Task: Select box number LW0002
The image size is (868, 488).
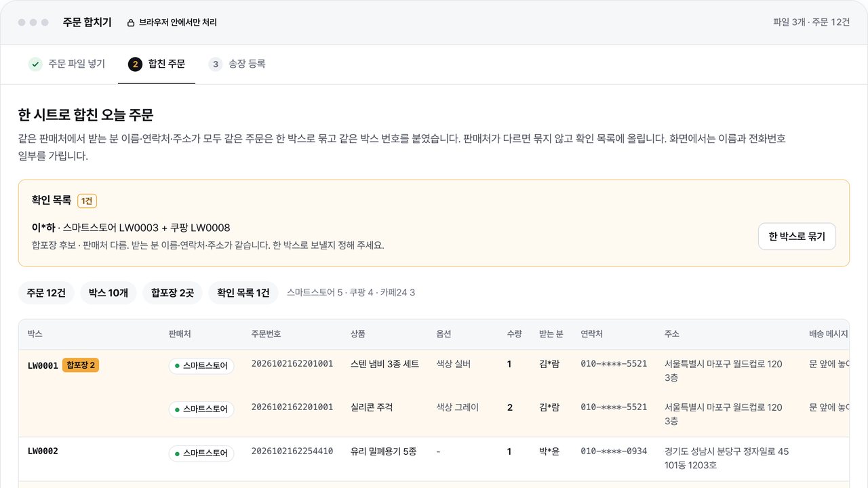Action: point(43,451)
